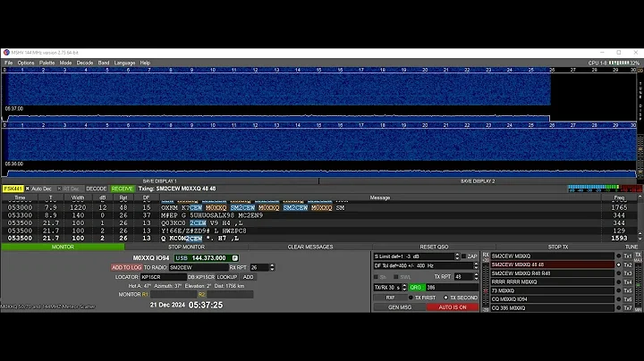Image resolution: width=644 pixels, height=361 pixels.
Task: Open the Band menu
Action: (104, 63)
